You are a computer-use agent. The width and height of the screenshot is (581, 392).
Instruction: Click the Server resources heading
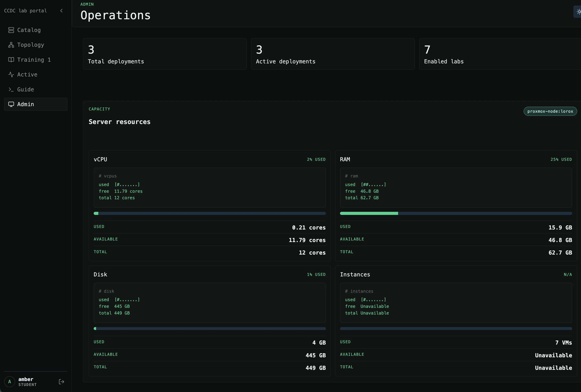pos(119,122)
